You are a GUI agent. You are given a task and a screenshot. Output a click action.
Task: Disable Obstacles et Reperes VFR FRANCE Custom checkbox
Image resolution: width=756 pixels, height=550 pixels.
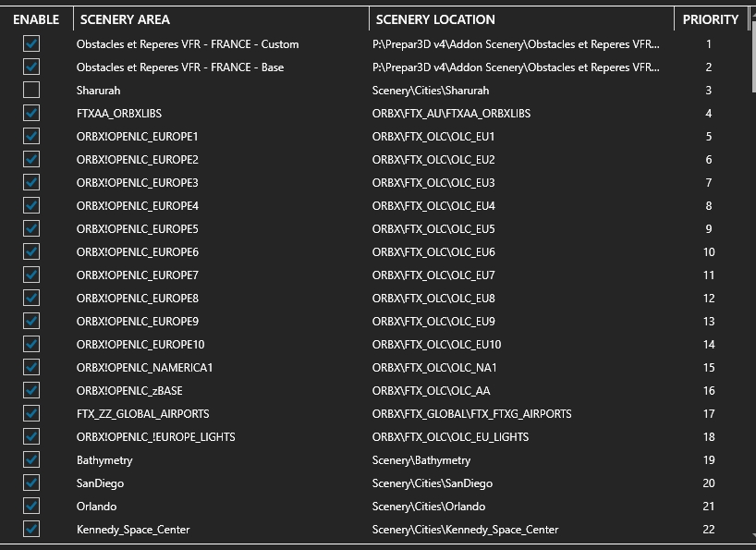(31, 43)
